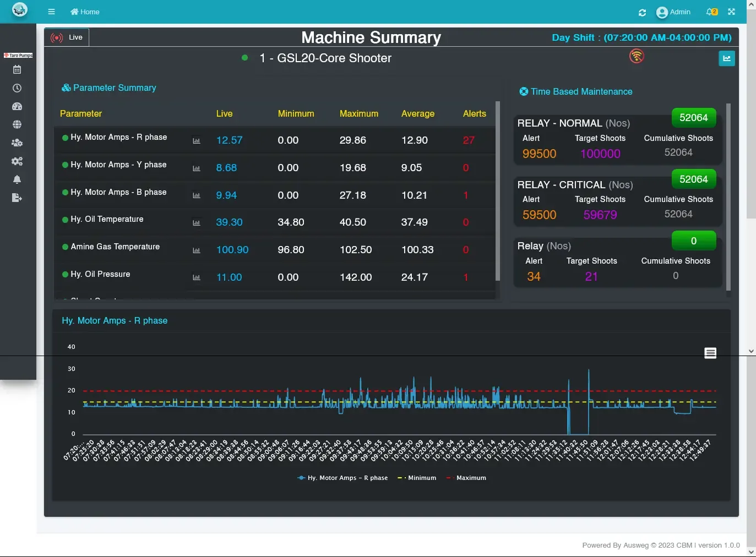Toggle Hy. Motor Amps - R phase legend series
The image size is (756, 557).
[x=342, y=478]
